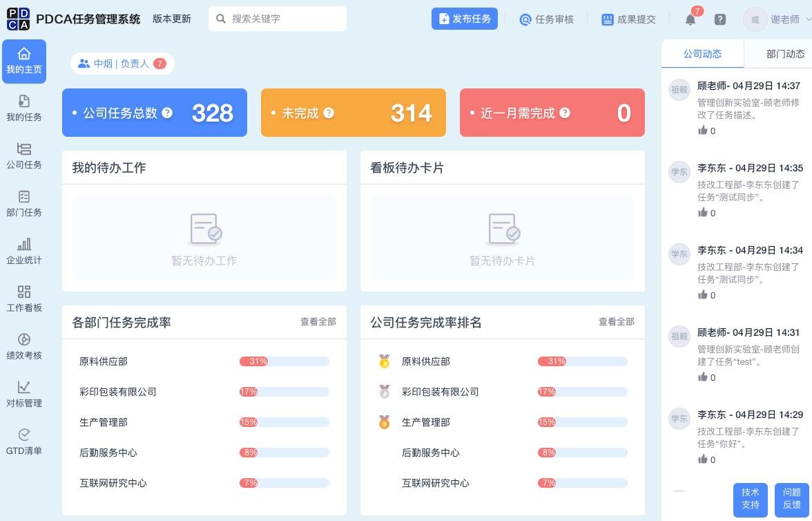Open 任务审核 in top bar

click(546, 20)
